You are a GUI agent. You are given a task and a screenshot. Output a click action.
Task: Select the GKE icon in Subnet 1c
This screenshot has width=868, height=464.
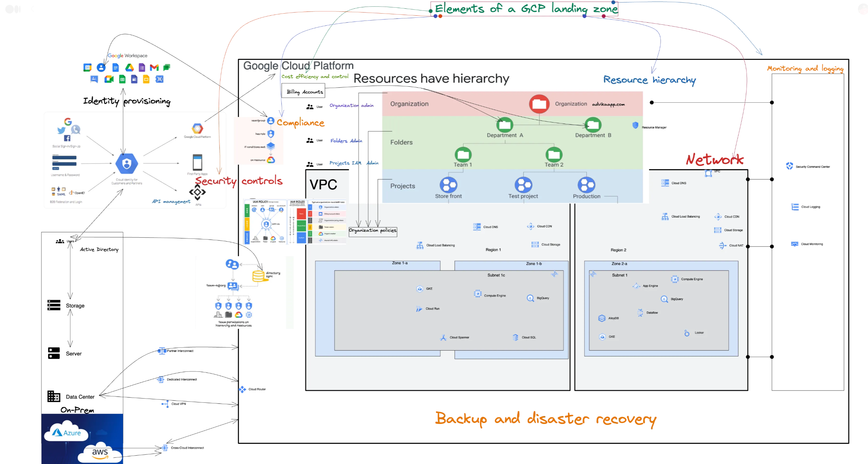[420, 289]
